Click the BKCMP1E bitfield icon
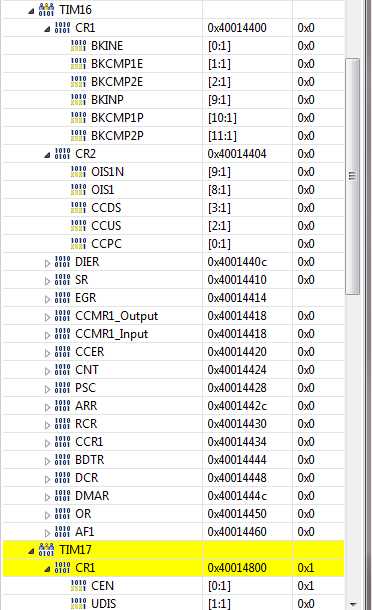372x610 pixels. pos(78,63)
